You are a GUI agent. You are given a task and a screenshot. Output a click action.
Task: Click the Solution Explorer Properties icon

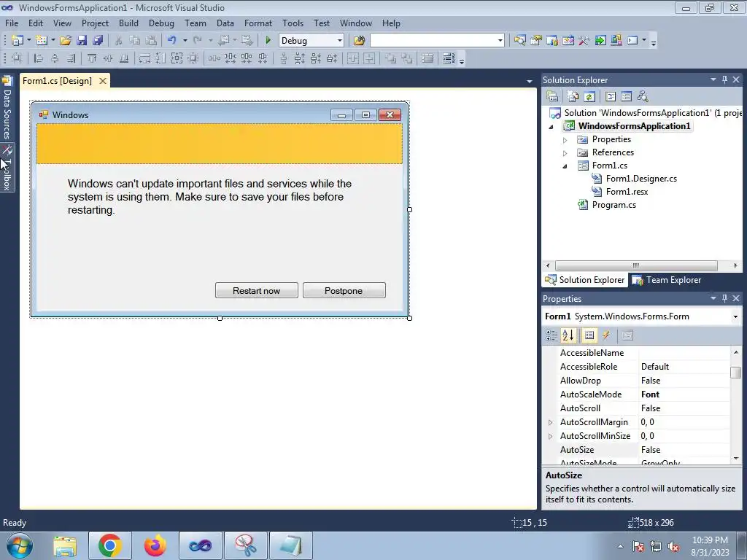pos(552,97)
